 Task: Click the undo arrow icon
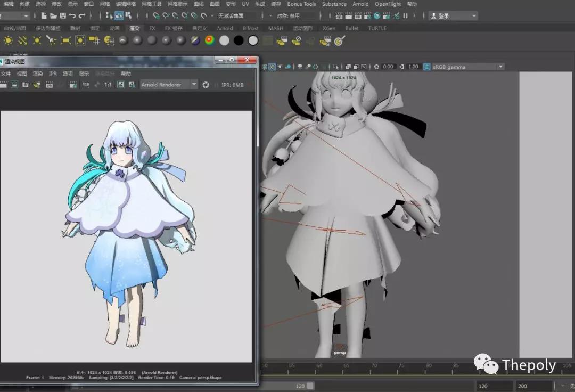pyautogui.click(x=72, y=16)
